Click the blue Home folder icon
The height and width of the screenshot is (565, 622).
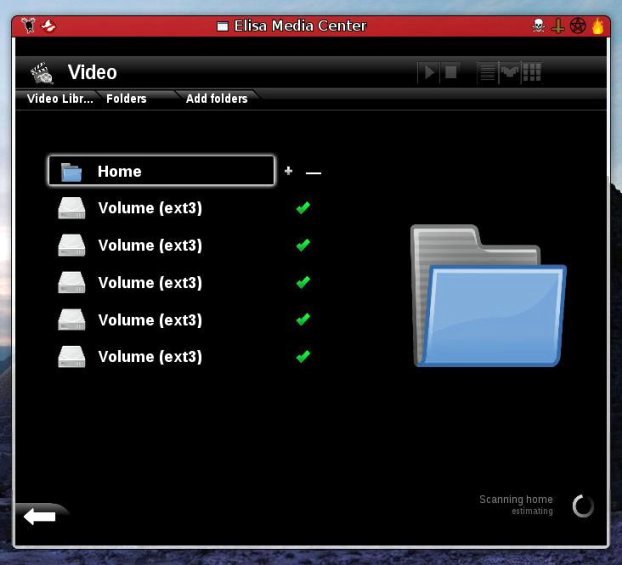(x=71, y=172)
